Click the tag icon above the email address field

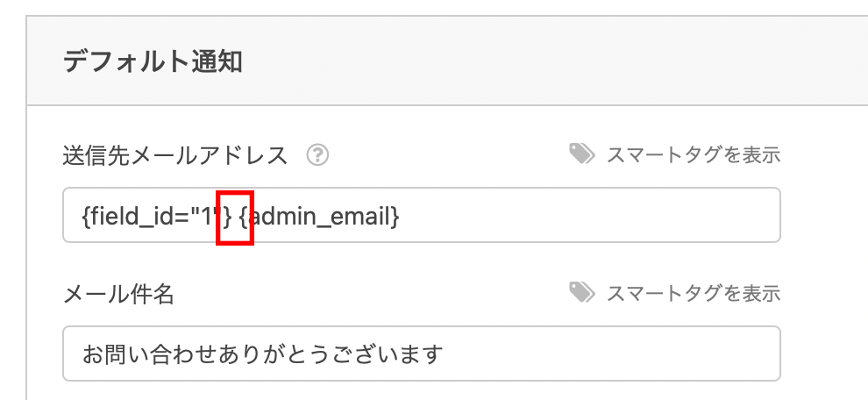[x=581, y=155]
